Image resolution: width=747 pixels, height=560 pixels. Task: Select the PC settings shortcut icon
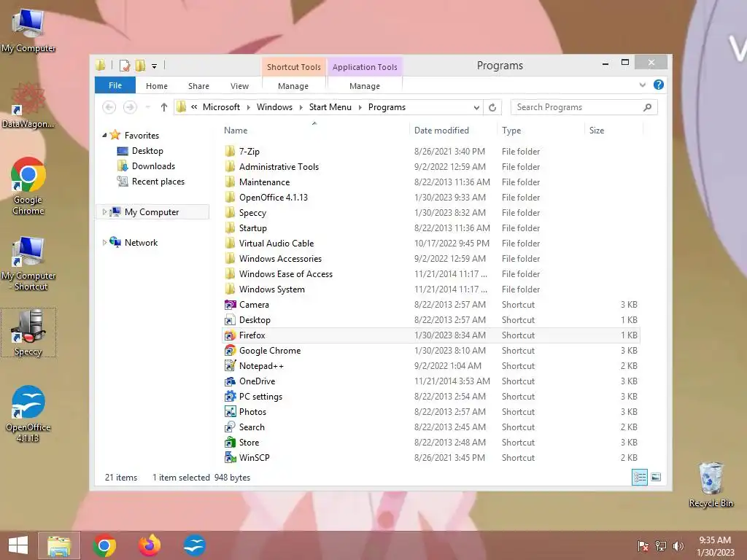click(x=230, y=397)
